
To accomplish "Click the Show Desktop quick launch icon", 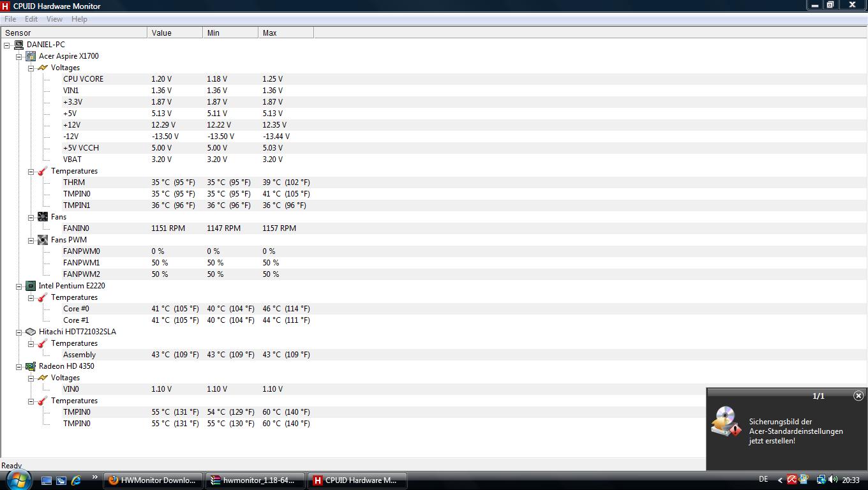I will click(47, 480).
